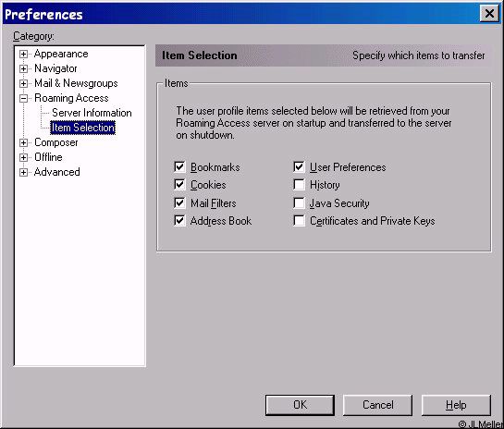Expand the Appearance category

(23, 54)
